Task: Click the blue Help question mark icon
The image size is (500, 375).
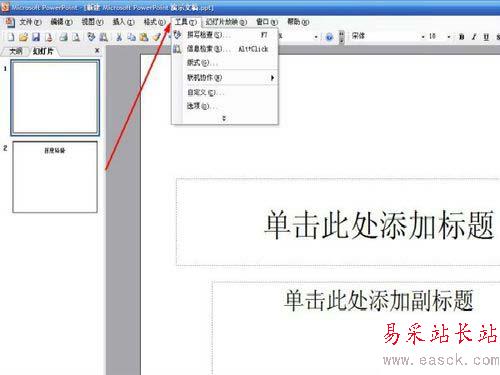Action: tap(329, 37)
